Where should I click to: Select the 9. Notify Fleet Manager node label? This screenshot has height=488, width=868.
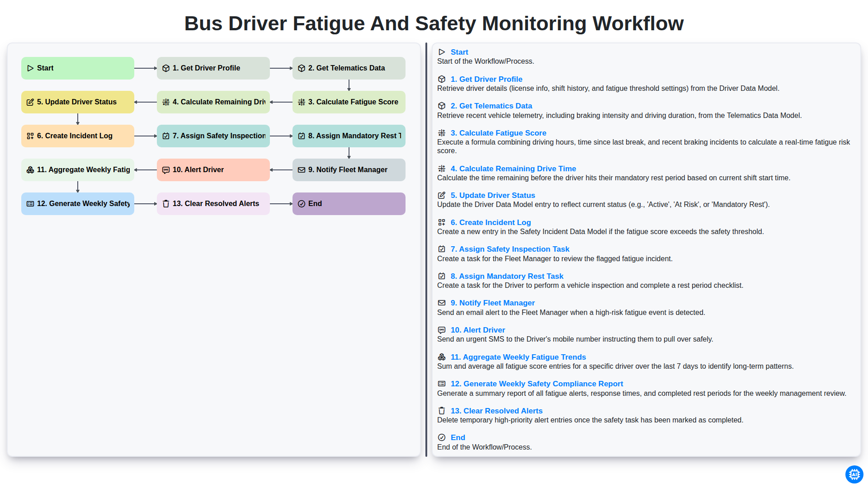tap(348, 170)
